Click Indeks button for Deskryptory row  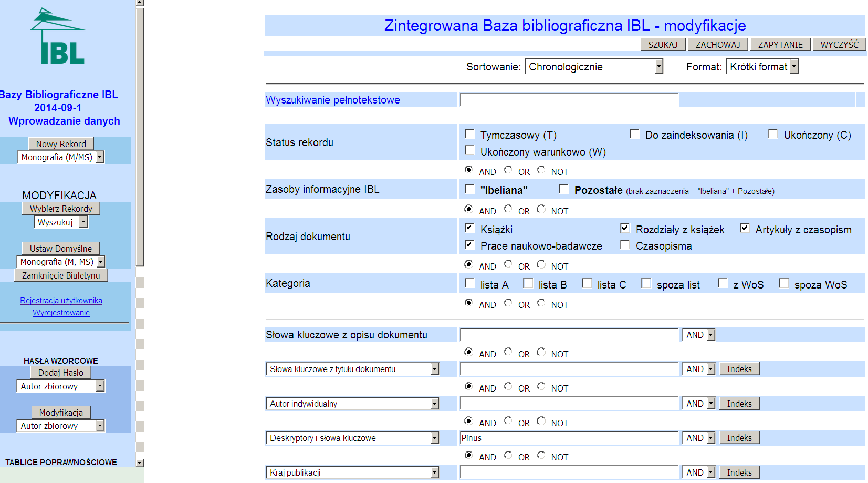739,438
